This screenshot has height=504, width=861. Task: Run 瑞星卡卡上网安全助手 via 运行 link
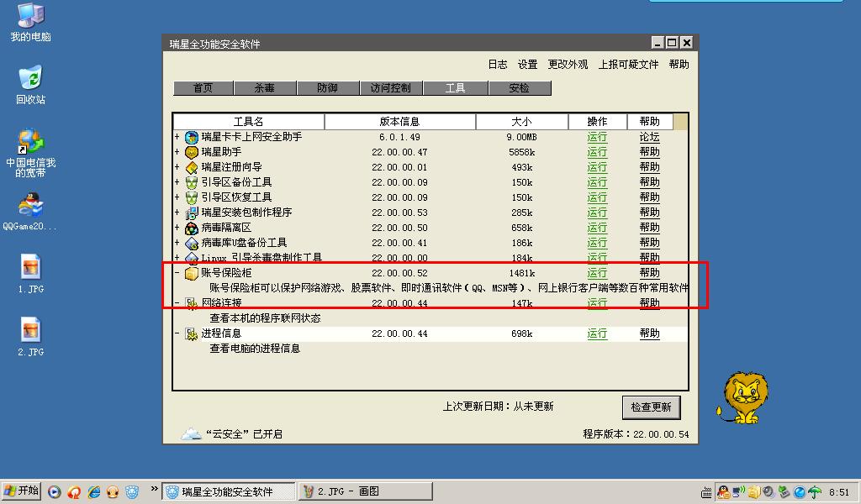(597, 137)
